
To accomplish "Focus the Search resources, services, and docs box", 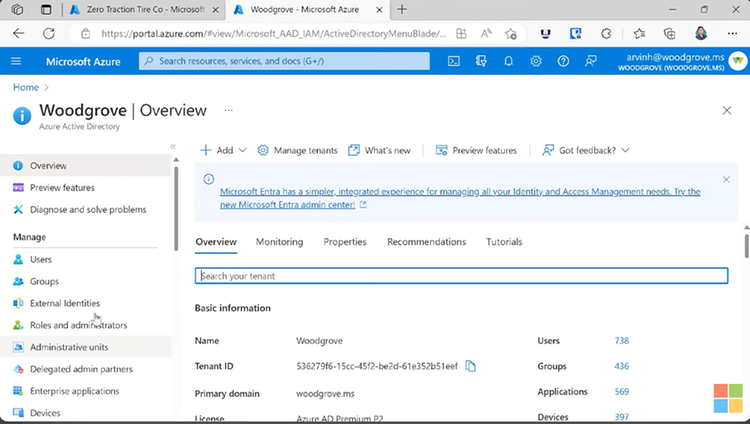I will 284,61.
